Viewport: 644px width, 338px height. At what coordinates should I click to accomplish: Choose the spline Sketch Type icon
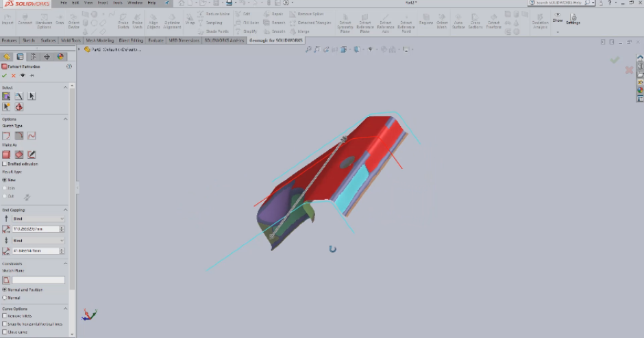[32, 135]
